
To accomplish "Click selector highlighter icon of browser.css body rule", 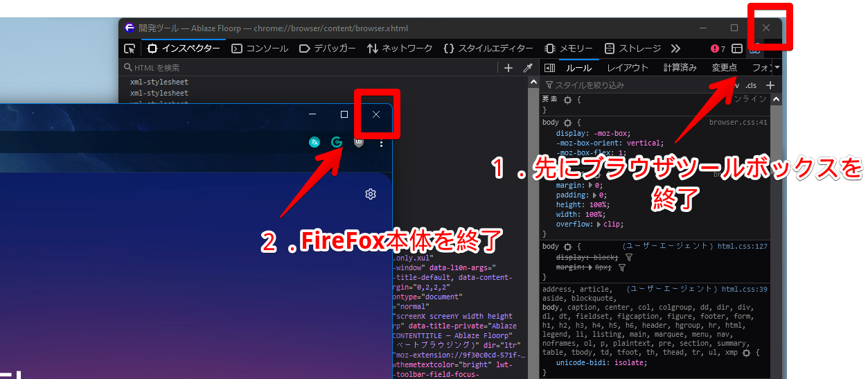I will coord(568,123).
